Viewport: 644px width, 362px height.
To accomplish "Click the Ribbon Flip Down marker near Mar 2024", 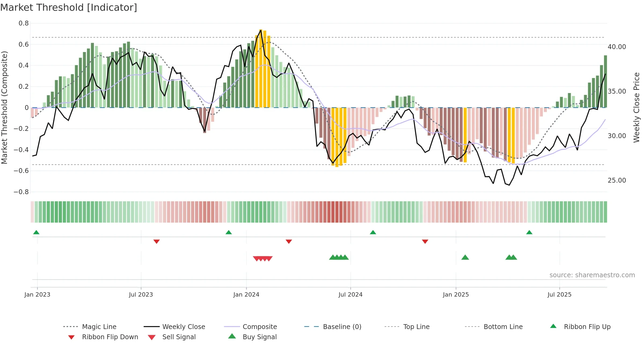I will coord(289,242).
